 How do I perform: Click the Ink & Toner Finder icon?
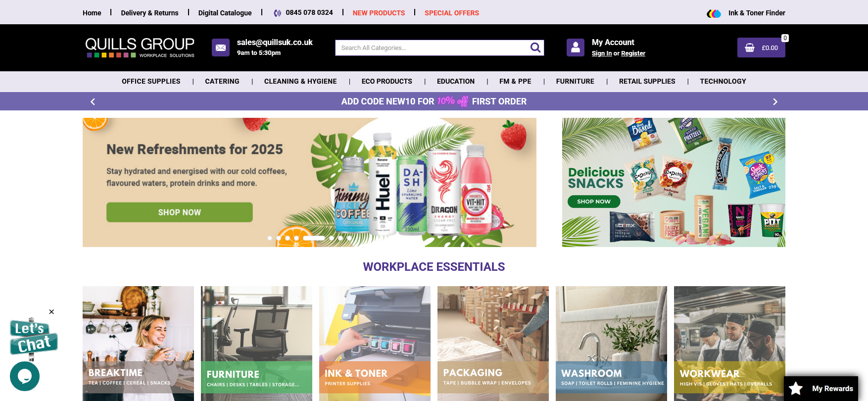[714, 13]
